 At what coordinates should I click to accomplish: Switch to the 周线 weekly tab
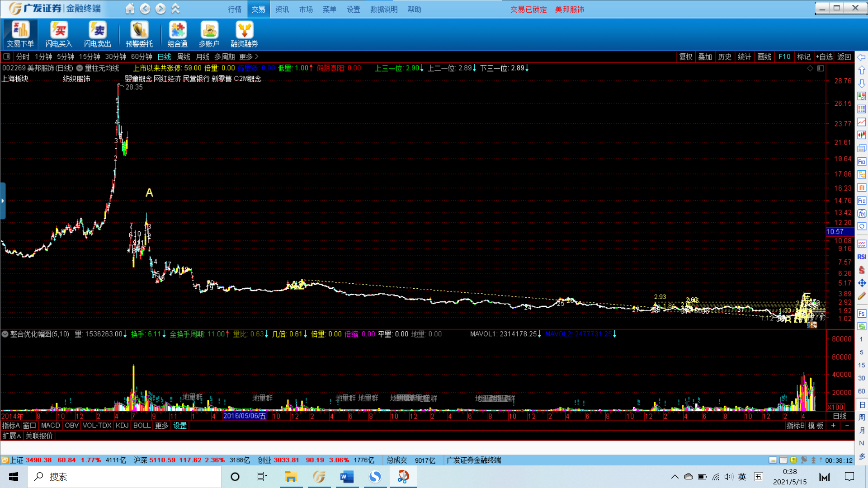point(183,57)
